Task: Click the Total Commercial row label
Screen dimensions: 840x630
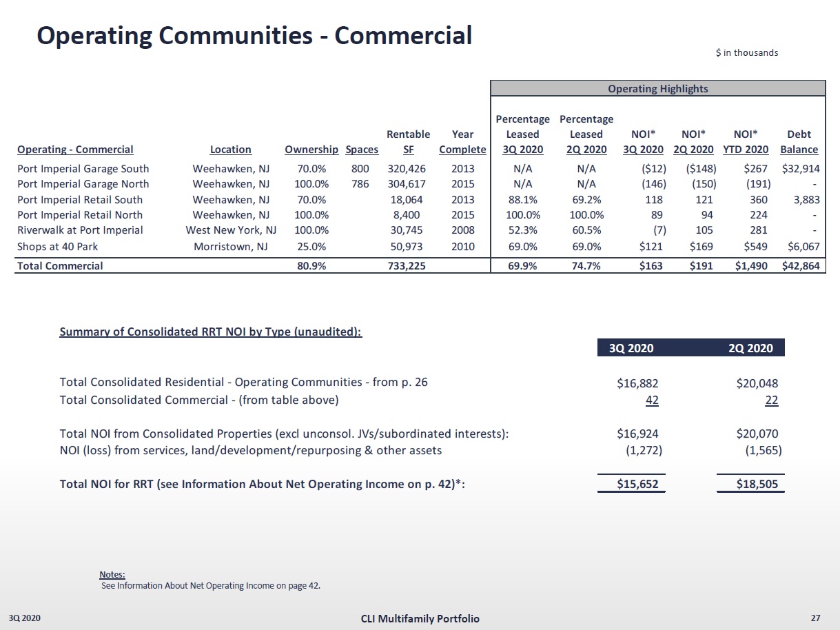Action: click(x=60, y=266)
